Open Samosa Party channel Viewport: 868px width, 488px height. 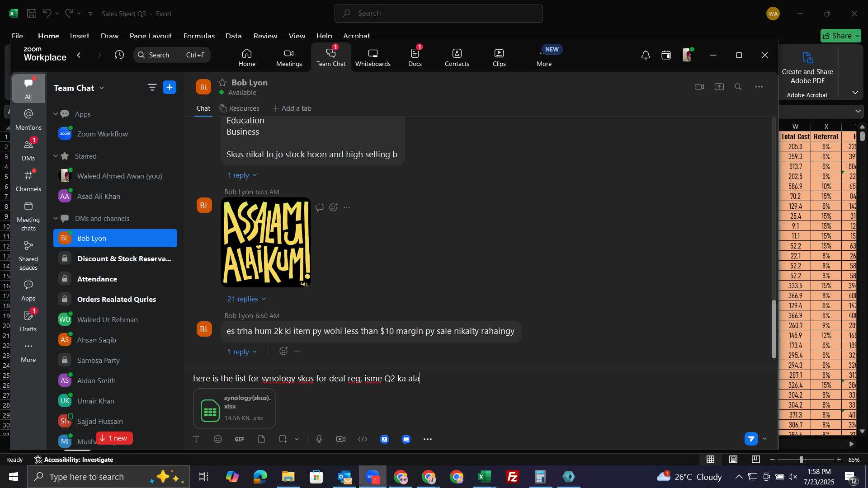pos(115,360)
